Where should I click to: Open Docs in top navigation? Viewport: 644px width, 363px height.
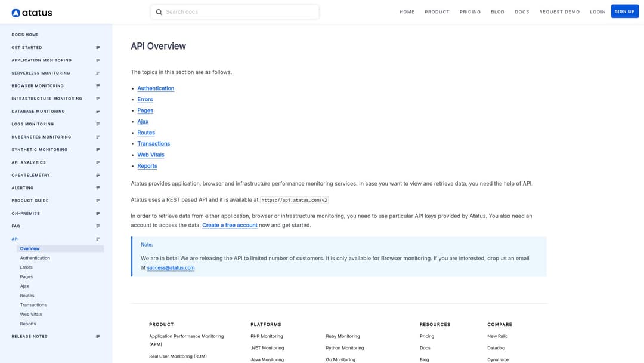pyautogui.click(x=522, y=12)
